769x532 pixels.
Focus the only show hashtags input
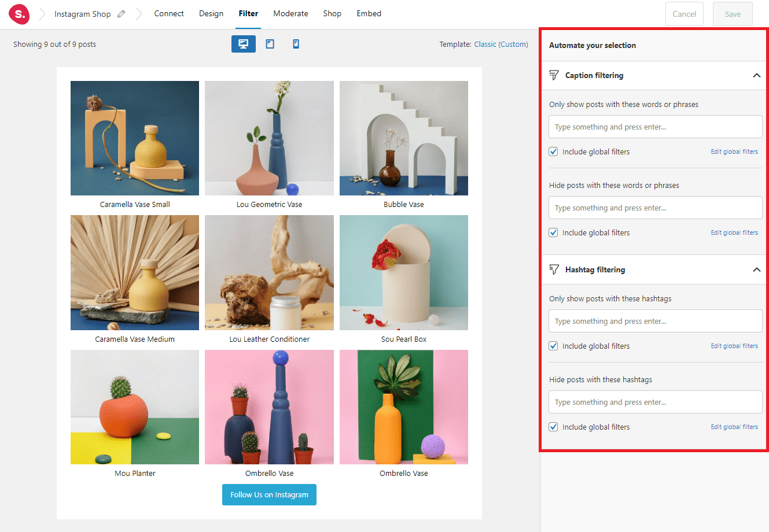[656, 321]
